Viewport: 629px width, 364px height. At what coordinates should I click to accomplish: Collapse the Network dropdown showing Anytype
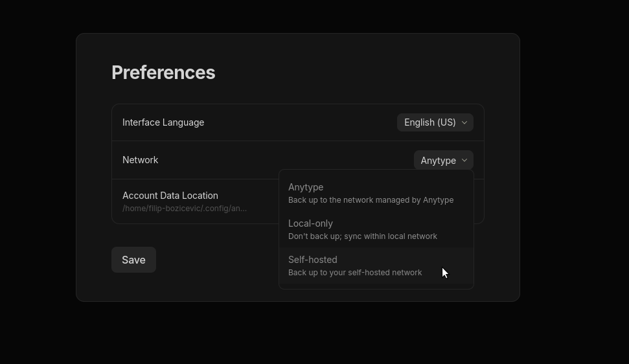click(443, 160)
